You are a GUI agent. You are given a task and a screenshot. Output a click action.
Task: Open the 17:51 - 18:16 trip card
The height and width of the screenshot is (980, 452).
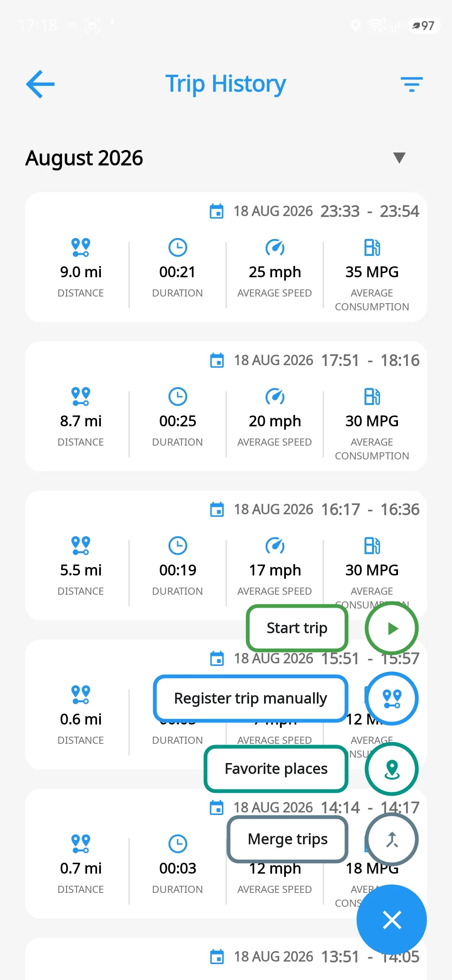tap(226, 406)
